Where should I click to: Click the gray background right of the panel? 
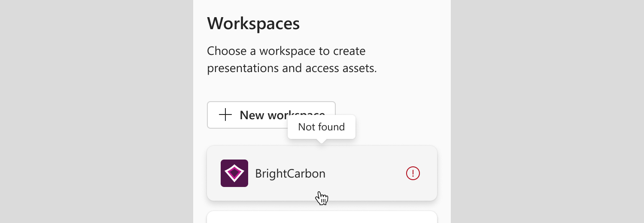pyautogui.click(x=547, y=111)
